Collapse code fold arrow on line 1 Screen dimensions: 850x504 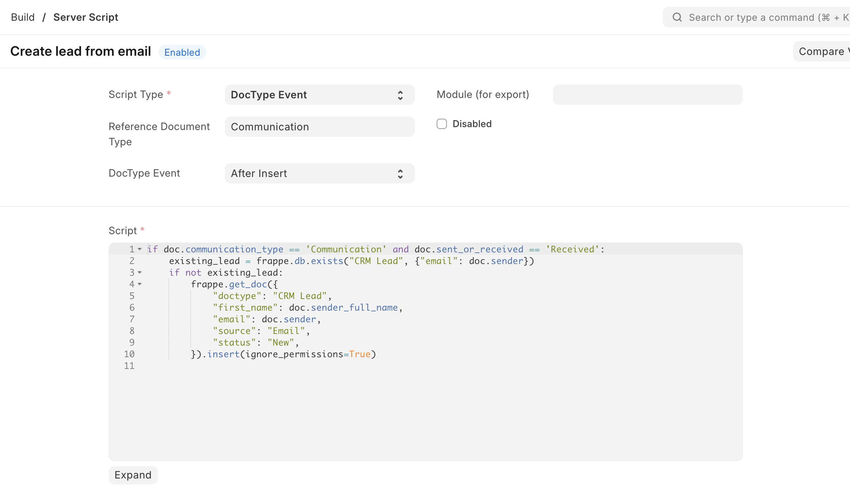coord(140,249)
